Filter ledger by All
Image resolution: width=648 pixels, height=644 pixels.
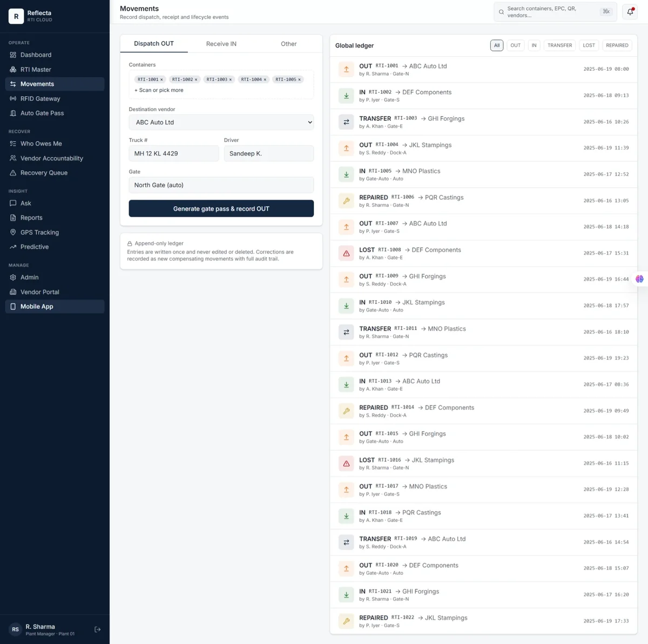497,45
